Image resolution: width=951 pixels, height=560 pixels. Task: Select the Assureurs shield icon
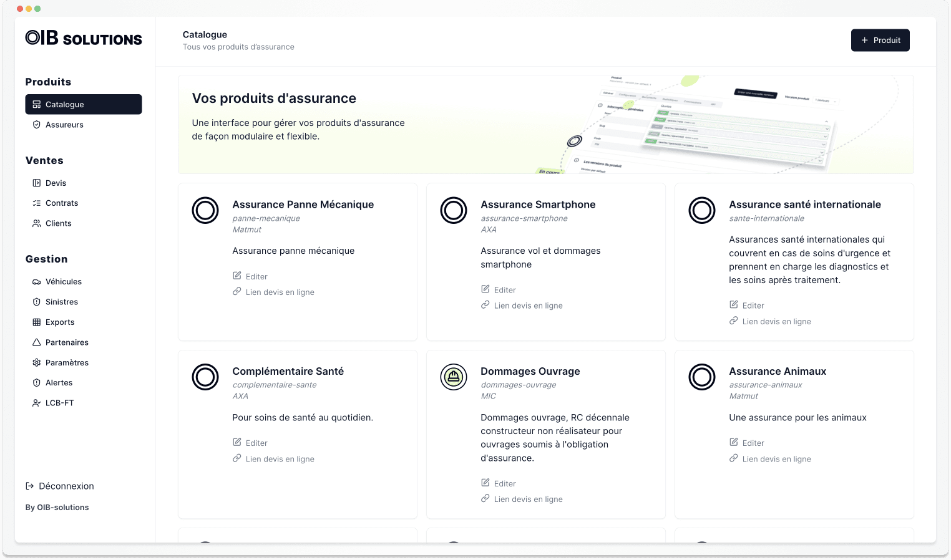coord(36,125)
